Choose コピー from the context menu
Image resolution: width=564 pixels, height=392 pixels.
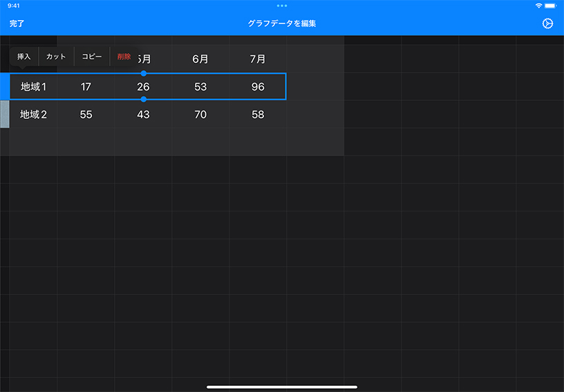click(92, 57)
